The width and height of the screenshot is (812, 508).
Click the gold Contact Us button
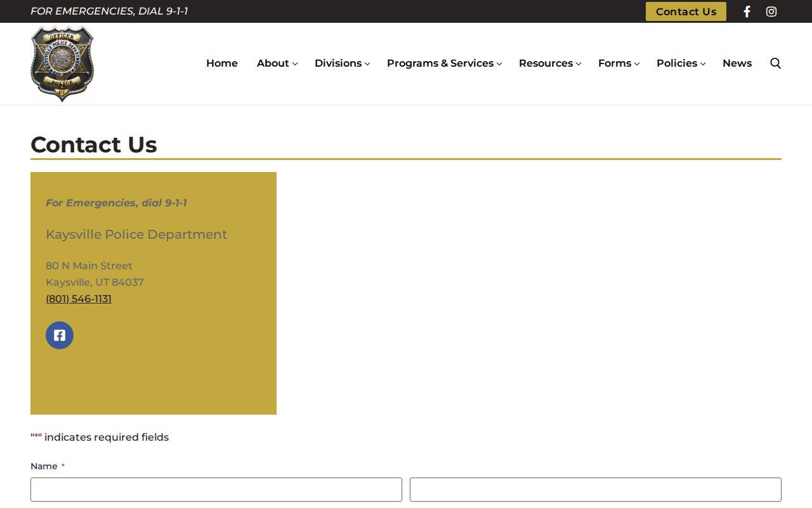[686, 11]
